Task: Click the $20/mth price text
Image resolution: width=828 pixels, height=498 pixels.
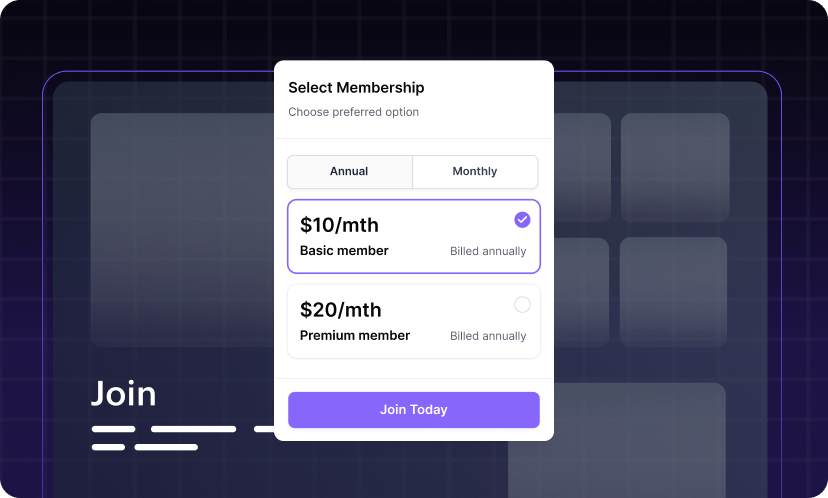Action: coord(340,310)
